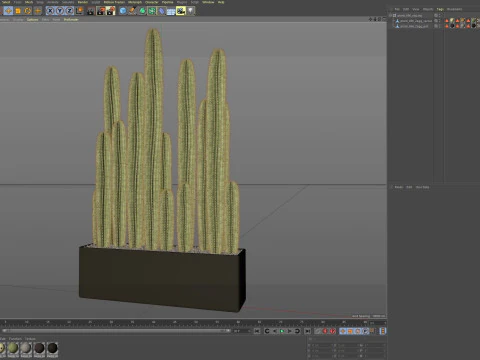Toggle visibility dots of the second object
Image resolution: width=480 pixels, height=360 pixels.
440,21
